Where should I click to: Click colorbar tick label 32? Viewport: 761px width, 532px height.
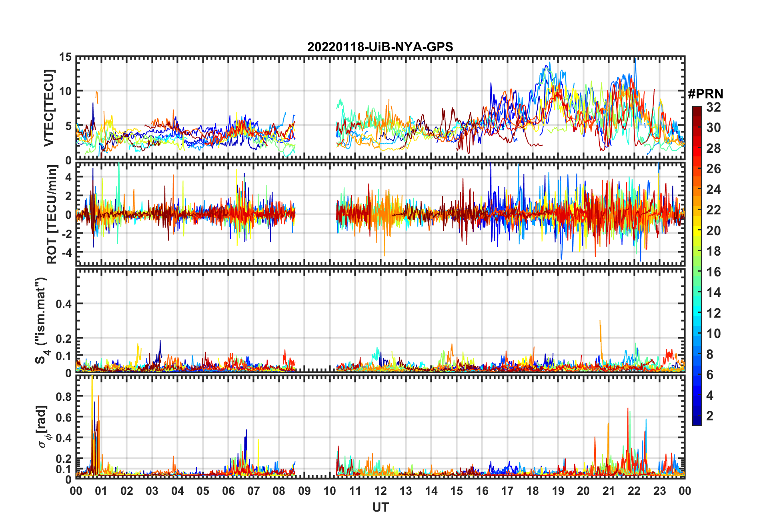713,107
